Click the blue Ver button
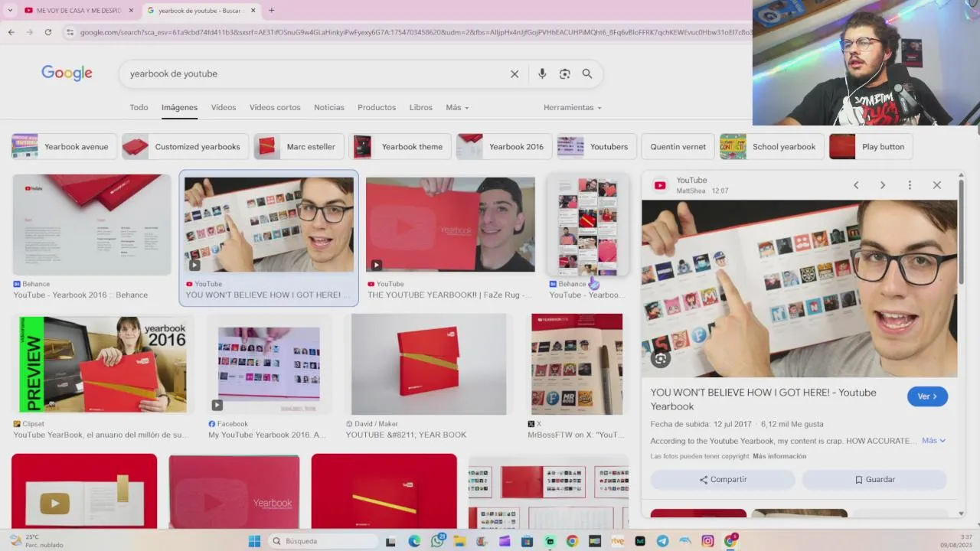Screen dimensions: 980x551 click(x=927, y=396)
